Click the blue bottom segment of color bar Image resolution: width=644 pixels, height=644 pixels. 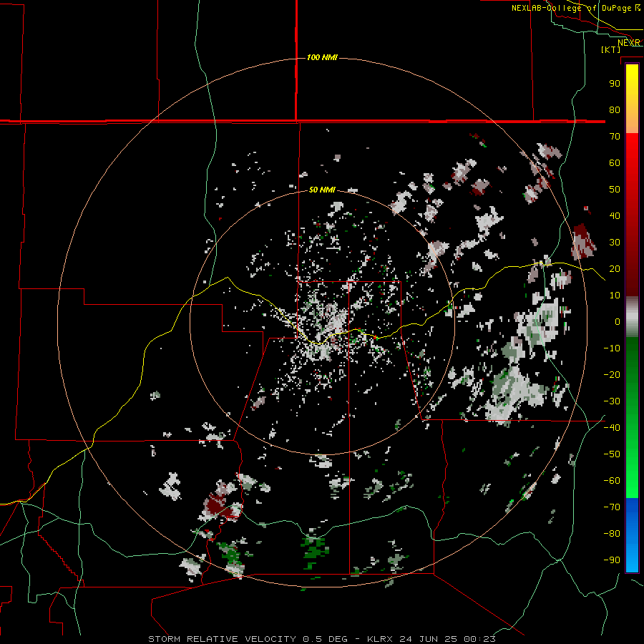click(632, 535)
